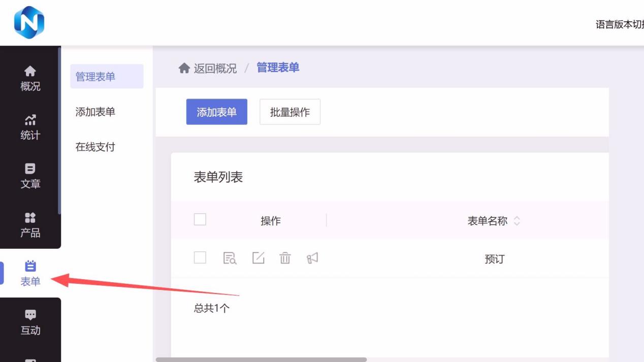Open 语言版本切换 language switcher

click(620, 24)
